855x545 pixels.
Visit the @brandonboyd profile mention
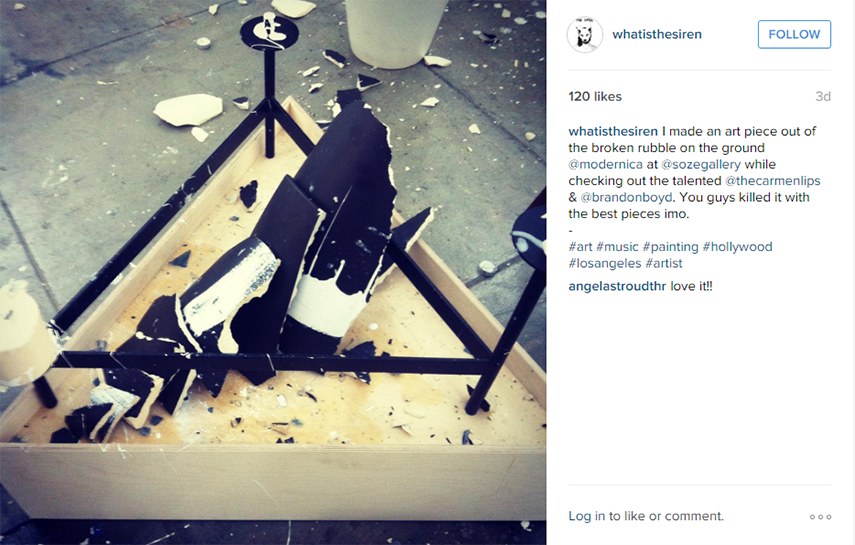626,197
